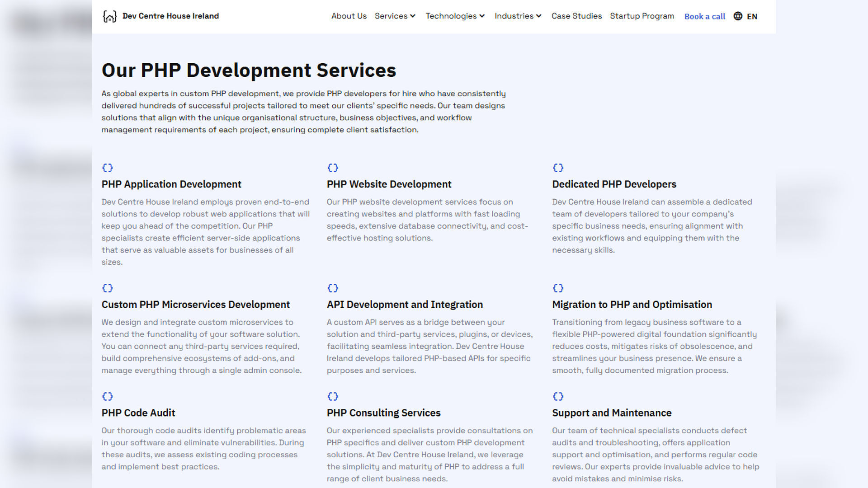Click the code icon above PHP Website Development
The width and height of the screenshot is (868, 488).
coord(333,168)
